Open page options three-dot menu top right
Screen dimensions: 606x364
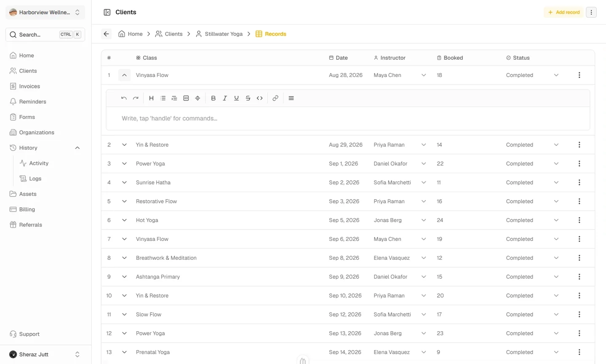pyautogui.click(x=591, y=12)
